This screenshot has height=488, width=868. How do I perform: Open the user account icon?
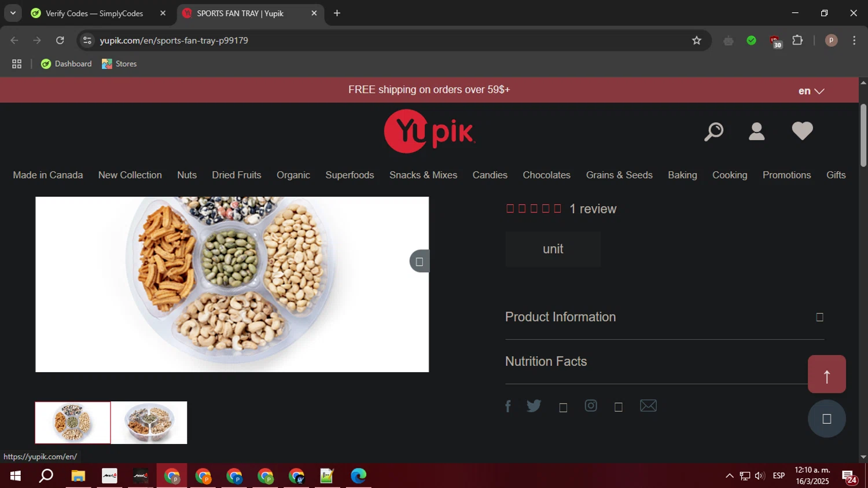[756, 131]
